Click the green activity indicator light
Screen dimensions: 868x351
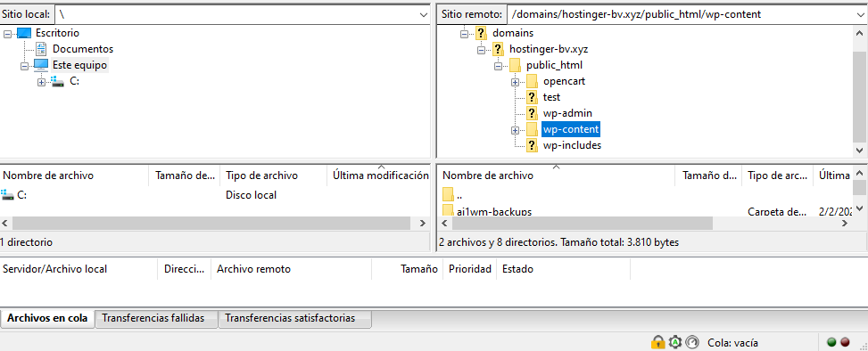(x=831, y=342)
